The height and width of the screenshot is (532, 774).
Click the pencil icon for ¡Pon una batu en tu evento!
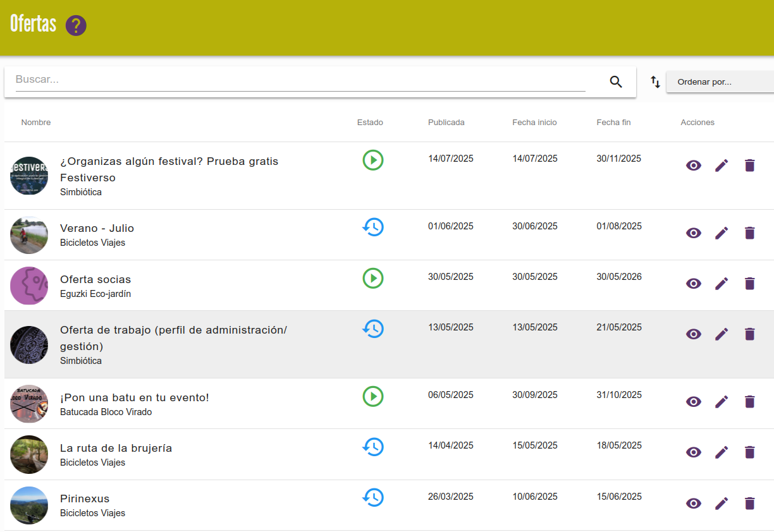click(x=722, y=401)
